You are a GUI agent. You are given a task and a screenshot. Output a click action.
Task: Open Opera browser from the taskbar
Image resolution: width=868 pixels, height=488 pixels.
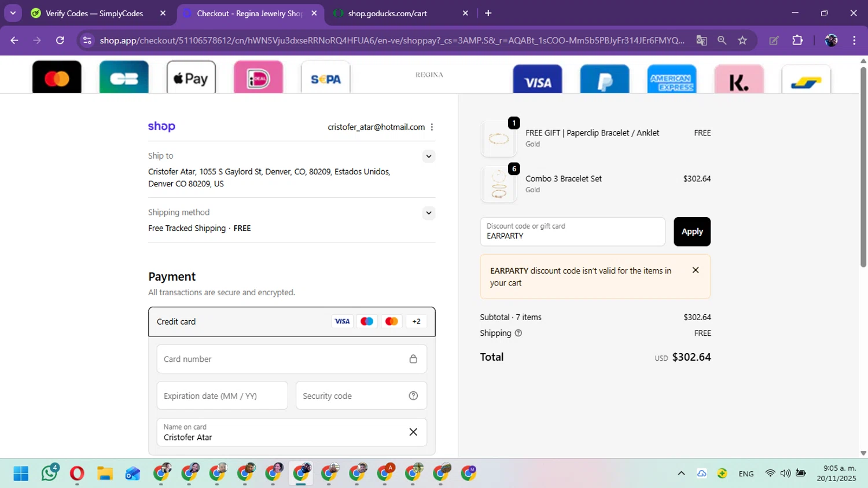(x=77, y=474)
